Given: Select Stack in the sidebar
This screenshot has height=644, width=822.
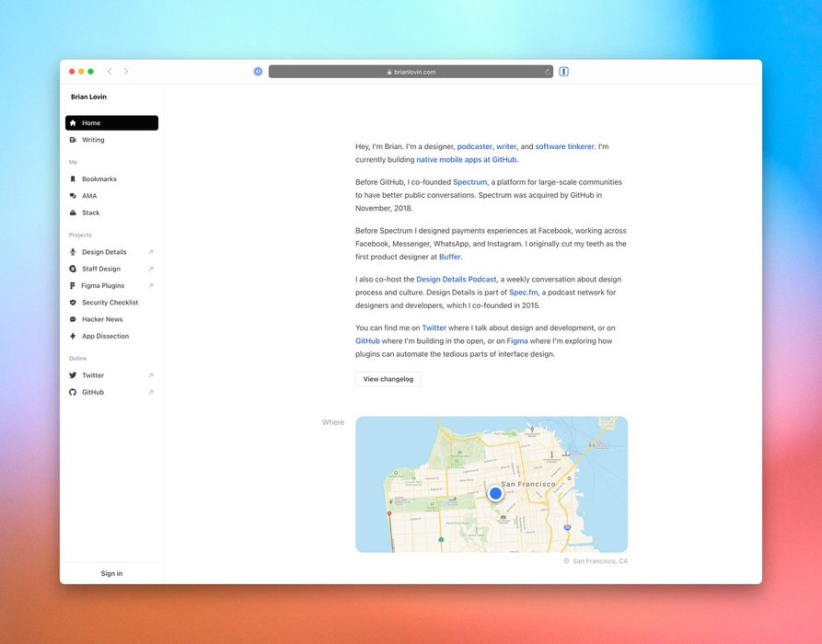Looking at the screenshot, I should tap(111, 213).
